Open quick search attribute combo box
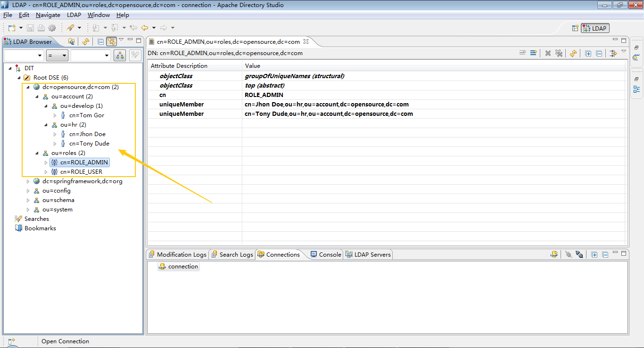Viewport: 644px width, 348px height. point(24,56)
